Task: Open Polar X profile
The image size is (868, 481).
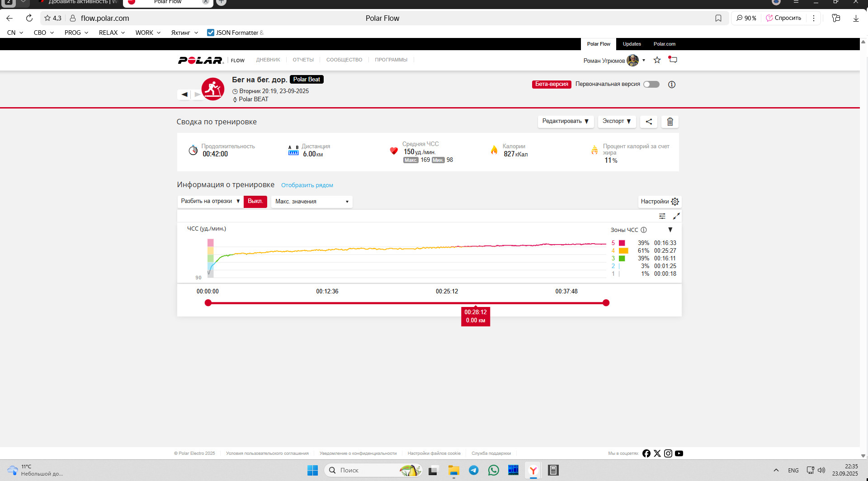Action: point(657,453)
